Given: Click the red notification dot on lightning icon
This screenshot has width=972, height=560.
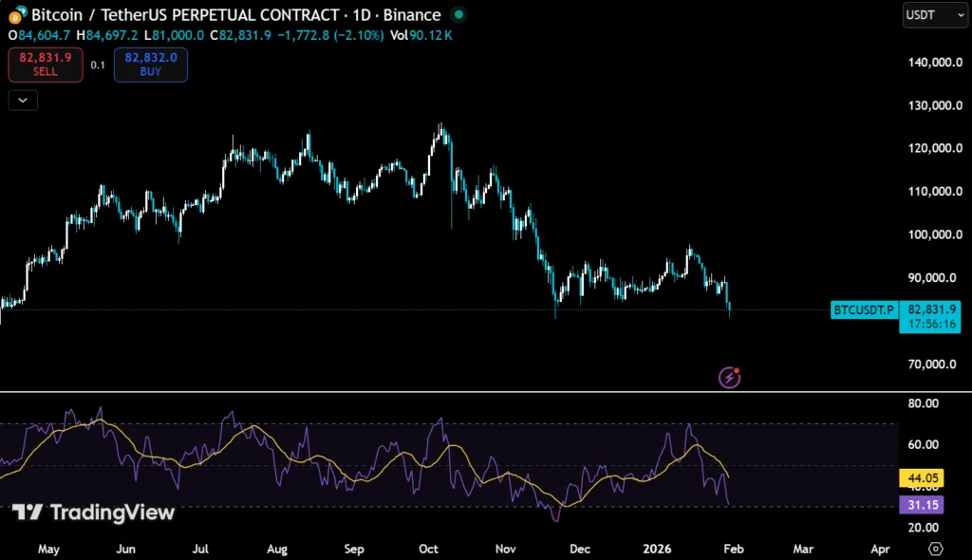Looking at the screenshot, I should coord(737,368).
